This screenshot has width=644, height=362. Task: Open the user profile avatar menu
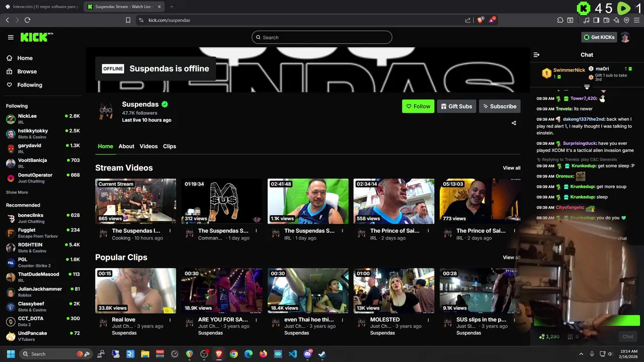click(625, 37)
